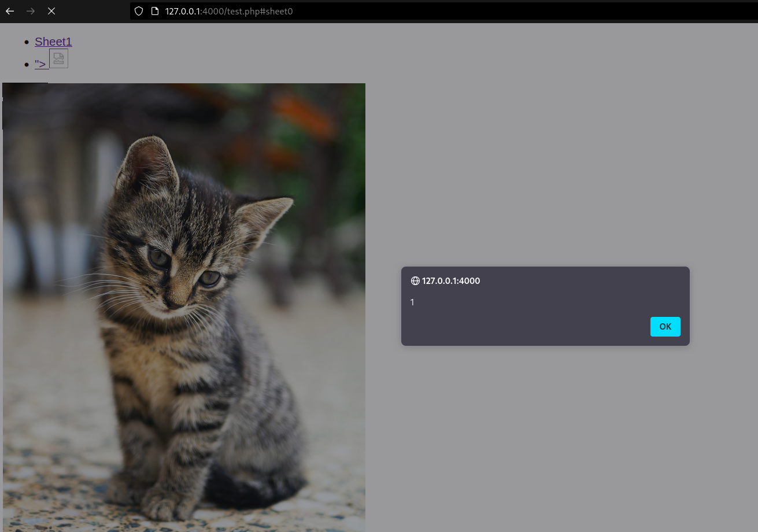This screenshot has width=758, height=532.
Task: Open the Sheet1 link
Action: [x=53, y=42]
